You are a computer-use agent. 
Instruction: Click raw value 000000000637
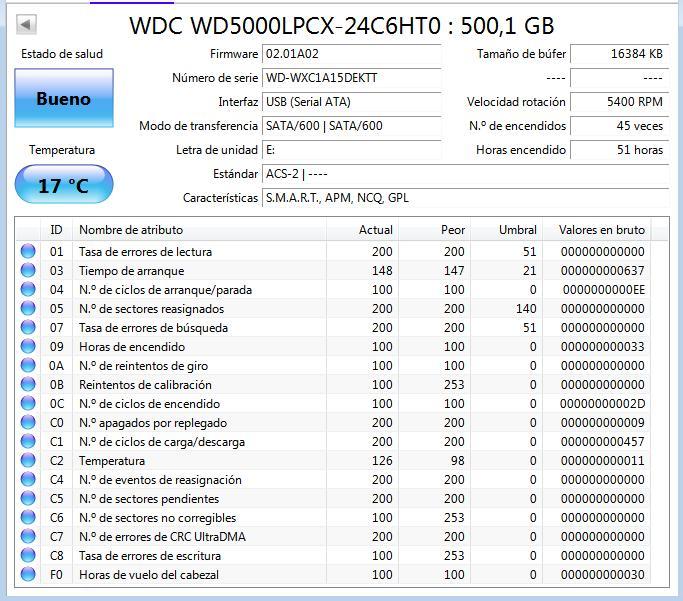[x=602, y=270]
